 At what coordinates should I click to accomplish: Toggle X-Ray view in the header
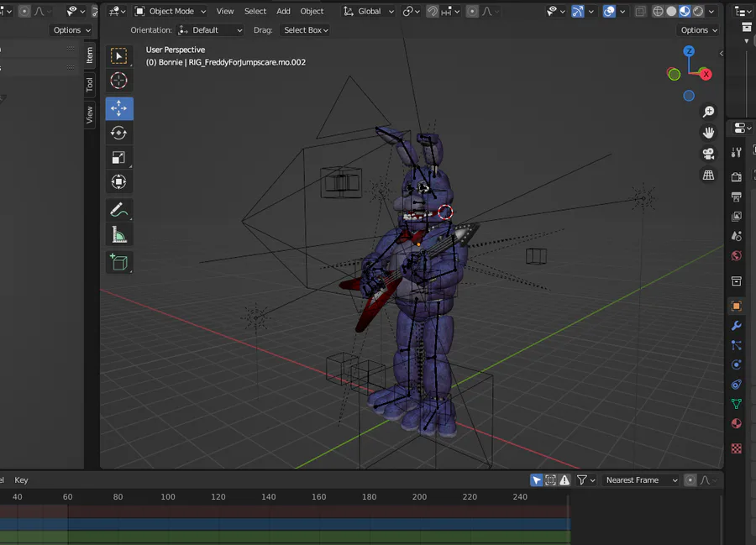641,12
